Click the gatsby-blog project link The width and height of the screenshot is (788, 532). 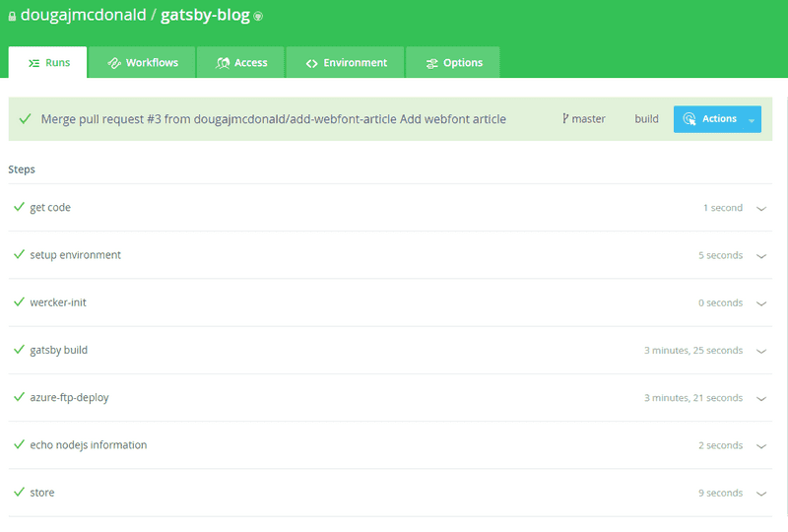[x=205, y=15]
